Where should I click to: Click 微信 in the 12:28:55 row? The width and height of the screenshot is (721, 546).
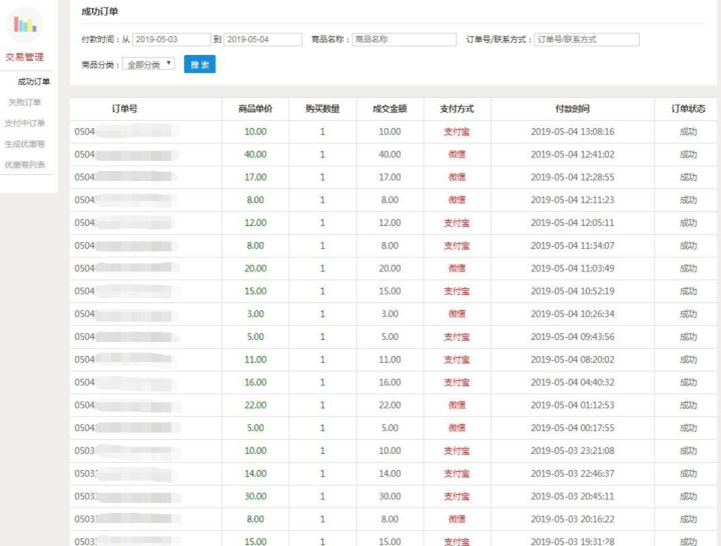tap(457, 178)
